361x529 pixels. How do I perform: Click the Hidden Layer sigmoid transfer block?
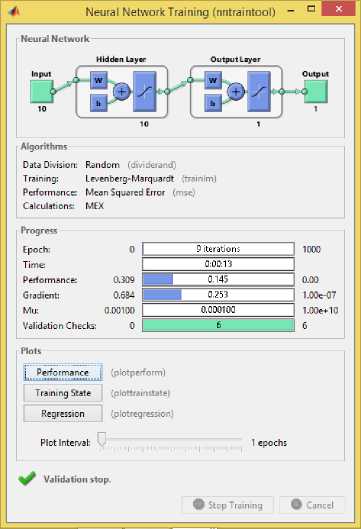coord(145,91)
